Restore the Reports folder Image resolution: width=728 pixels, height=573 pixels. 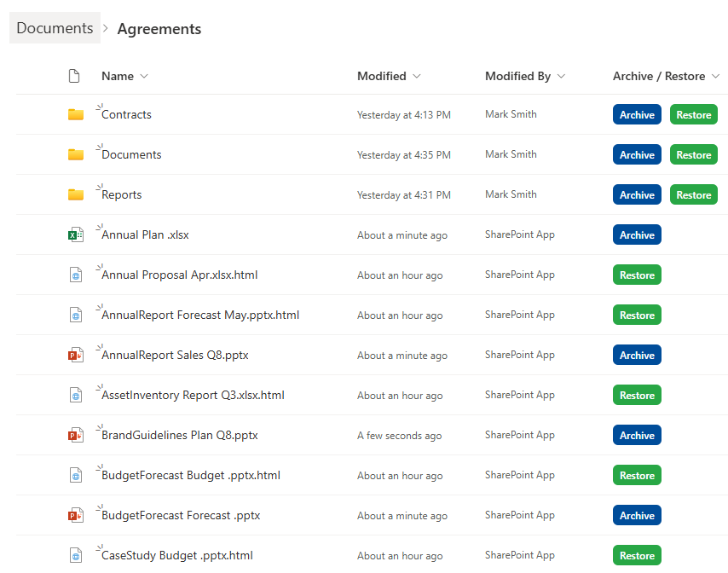(694, 195)
